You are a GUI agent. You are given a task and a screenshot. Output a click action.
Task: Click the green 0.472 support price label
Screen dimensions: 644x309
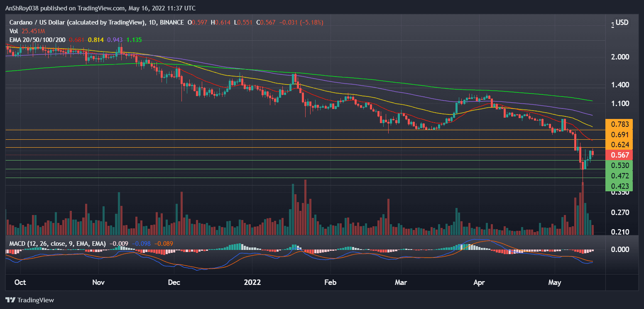[x=620, y=176]
